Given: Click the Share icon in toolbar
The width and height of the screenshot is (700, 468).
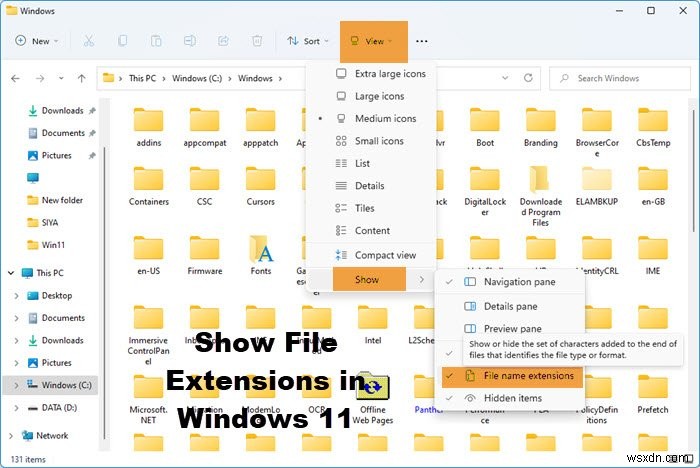Looking at the screenshot, I should click(x=223, y=41).
